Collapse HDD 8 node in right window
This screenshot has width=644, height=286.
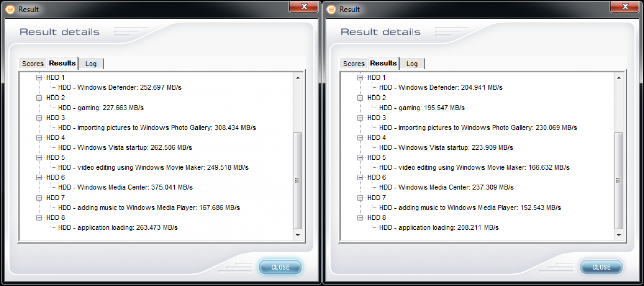click(x=360, y=218)
